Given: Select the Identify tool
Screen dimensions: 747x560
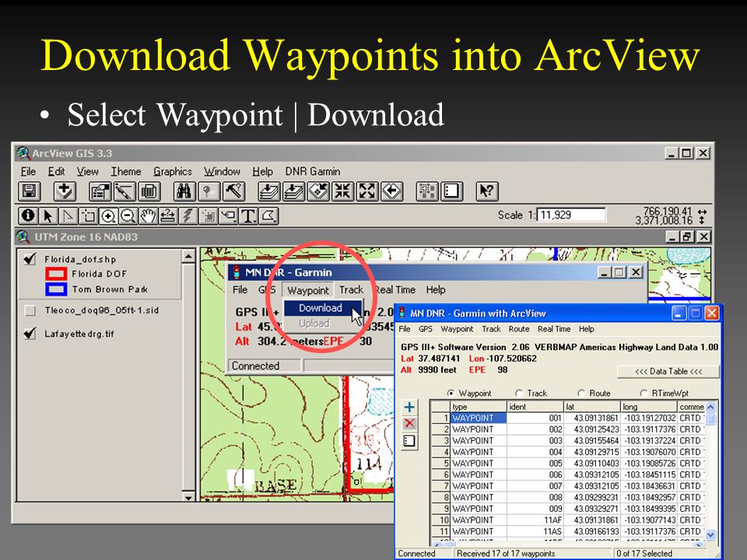Looking at the screenshot, I should click(28, 215).
